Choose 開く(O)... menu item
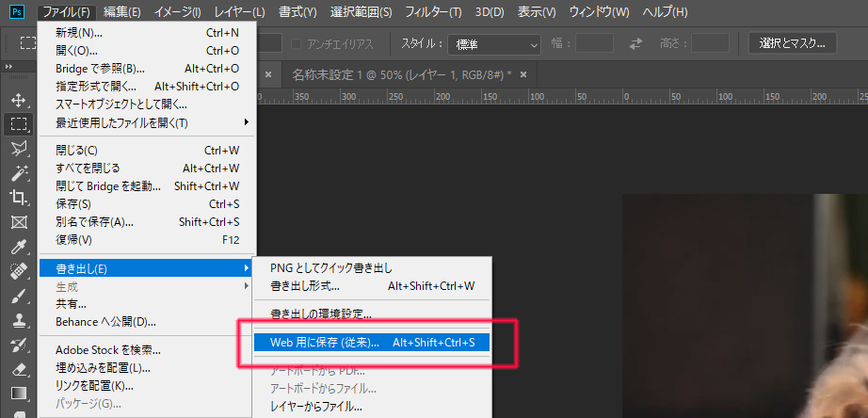The image size is (868, 418). pos(147,51)
